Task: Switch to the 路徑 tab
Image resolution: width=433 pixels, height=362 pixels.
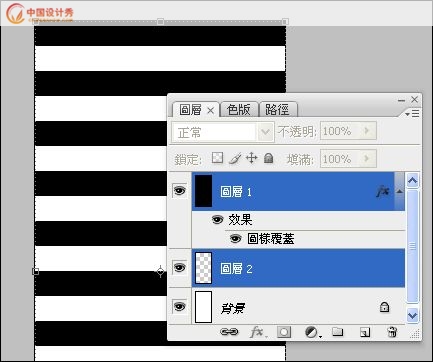Action: (x=277, y=110)
